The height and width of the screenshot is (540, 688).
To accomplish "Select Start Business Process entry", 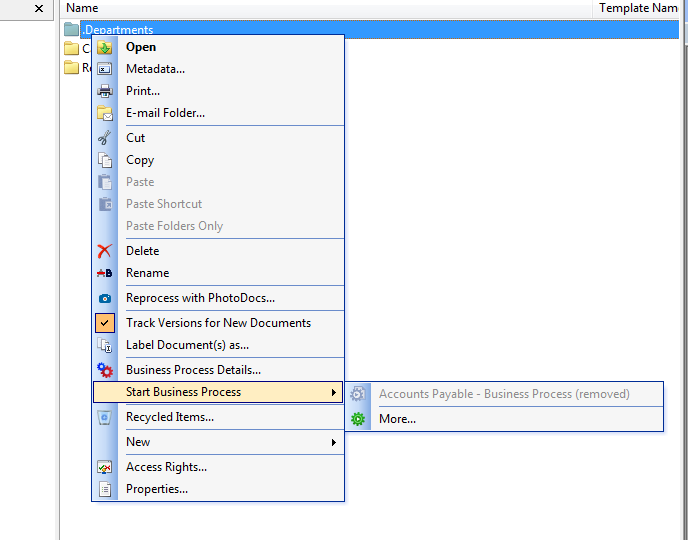I will click(218, 392).
